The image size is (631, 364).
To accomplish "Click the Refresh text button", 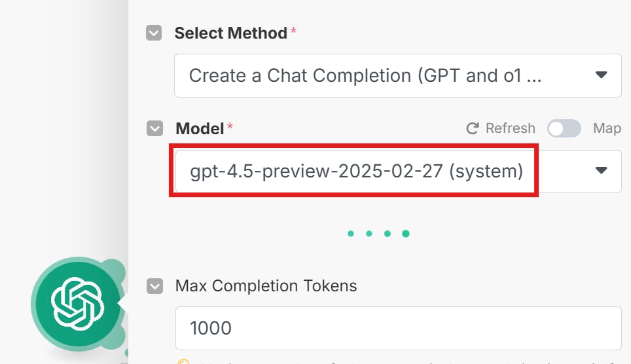I will point(510,128).
